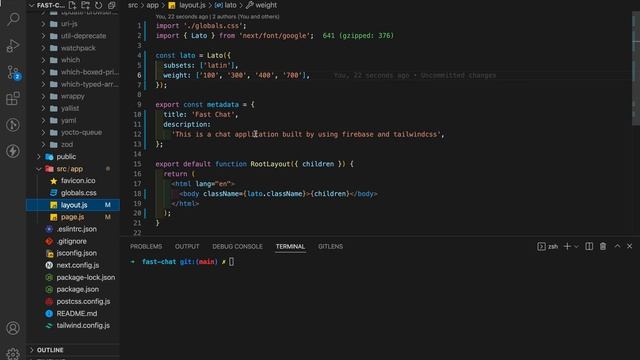Viewport: 640px width, 360px height.
Task: Collapse all folders in explorer
Action: click(111, 5)
